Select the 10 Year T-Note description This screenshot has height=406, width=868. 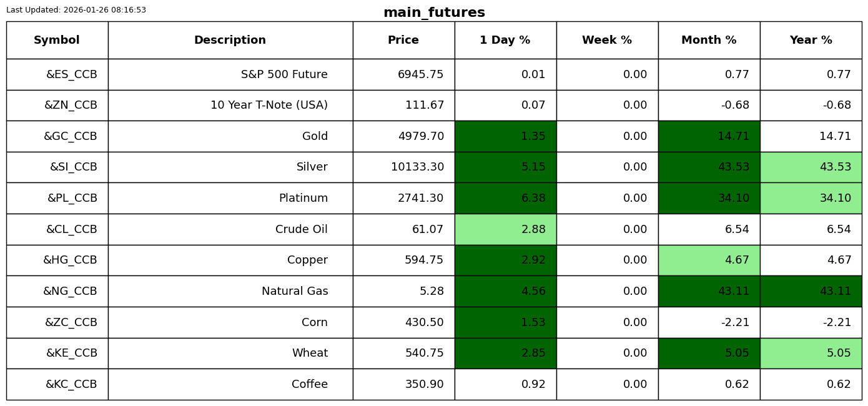tap(269, 106)
